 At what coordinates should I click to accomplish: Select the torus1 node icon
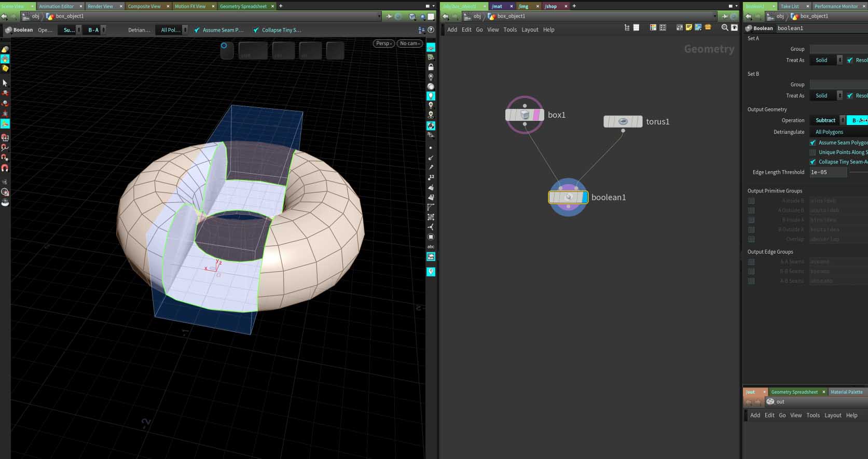click(x=623, y=121)
